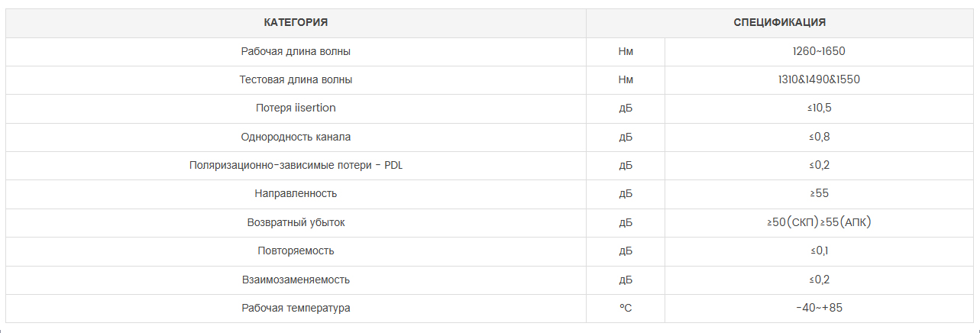Screen dimensions: 980x333
Task: Select the ≤0,8 value cell
Action: 819,137
